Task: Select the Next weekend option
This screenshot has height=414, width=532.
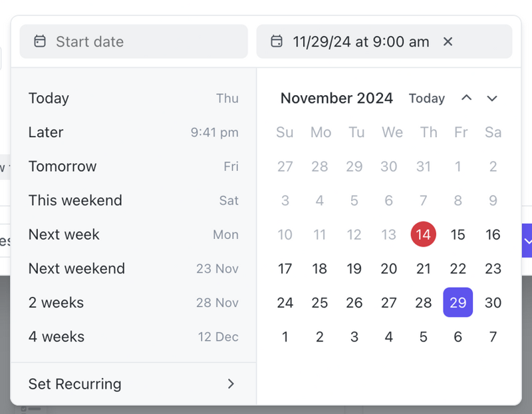Action: (x=76, y=268)
